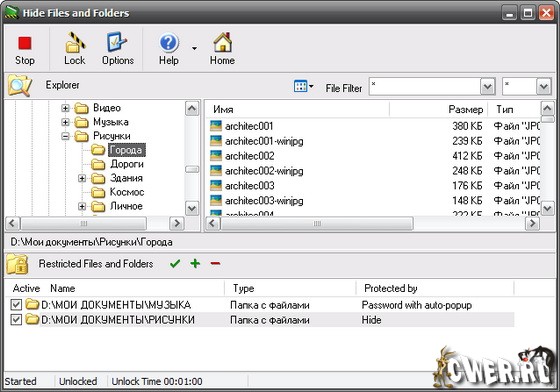
Task: Collapse the Рисунки folder tree node
Action: 65,136
